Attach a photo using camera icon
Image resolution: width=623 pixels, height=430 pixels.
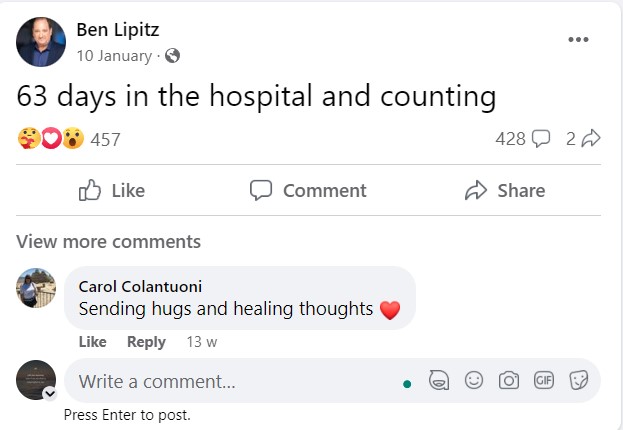(509, 381)
